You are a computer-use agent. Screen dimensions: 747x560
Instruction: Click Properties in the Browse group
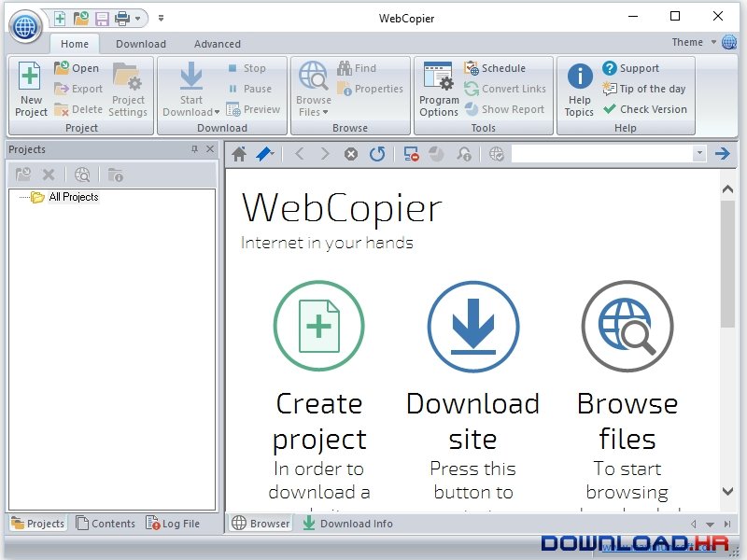[370, 89]
